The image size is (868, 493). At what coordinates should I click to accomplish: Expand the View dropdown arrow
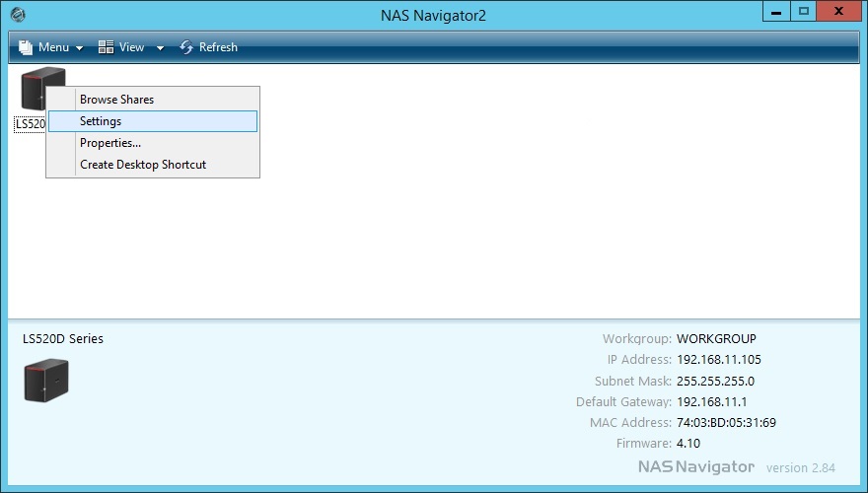[x=160, y=48]
